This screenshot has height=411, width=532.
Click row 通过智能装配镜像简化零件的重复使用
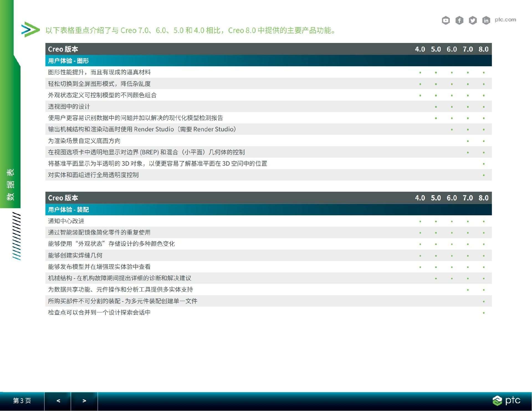(x=268, y=232)
